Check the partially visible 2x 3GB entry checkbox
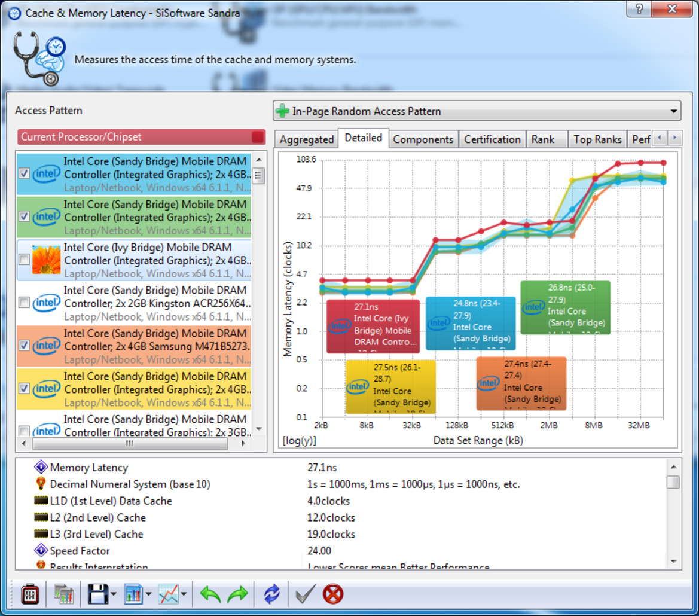699x616 pixels. tap(24, 431)
